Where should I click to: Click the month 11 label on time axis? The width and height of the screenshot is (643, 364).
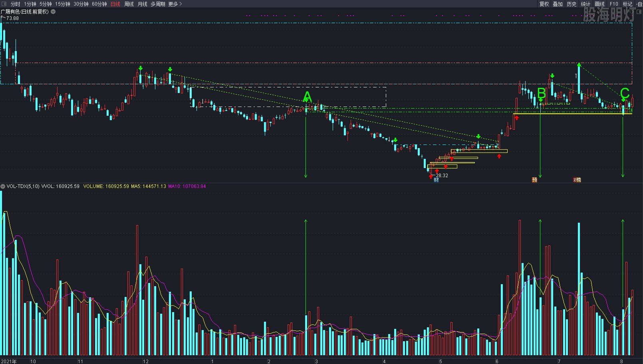(80, 361)
